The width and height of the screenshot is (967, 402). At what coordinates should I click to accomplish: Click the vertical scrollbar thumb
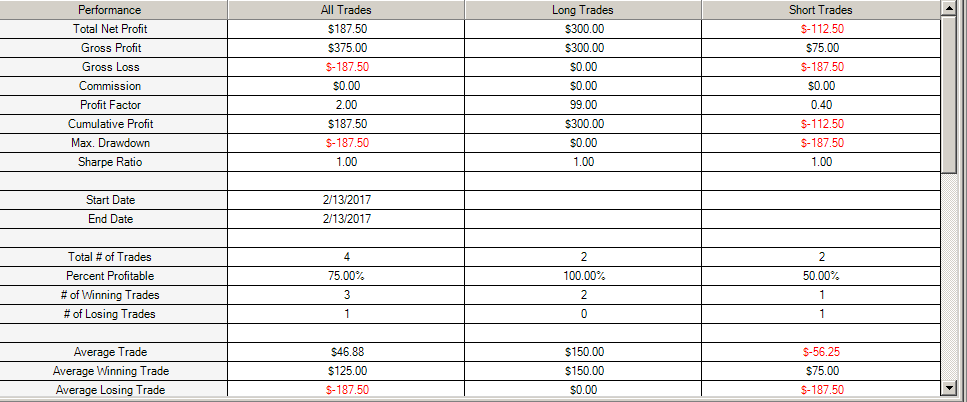(948, 94)
